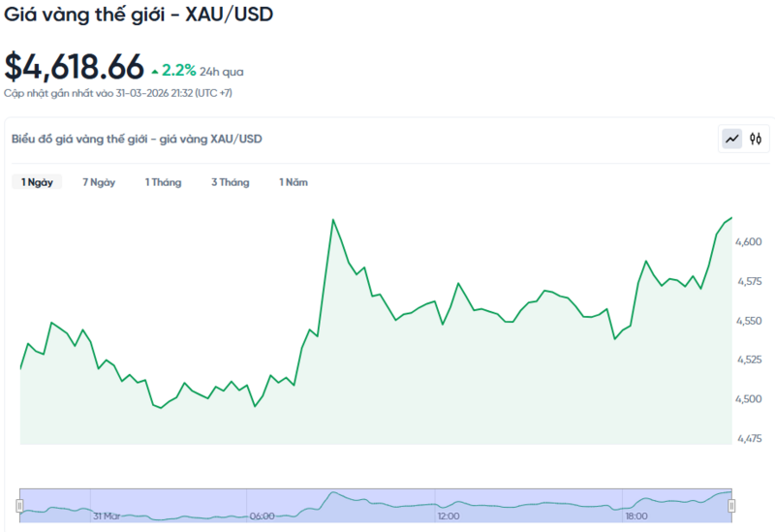
Task: Switch to line chart view
Action: 731,140
